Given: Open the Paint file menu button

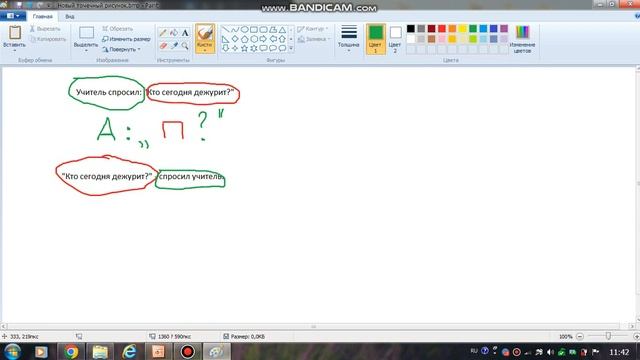Looking at the screenshot, I should coord(13,16).
